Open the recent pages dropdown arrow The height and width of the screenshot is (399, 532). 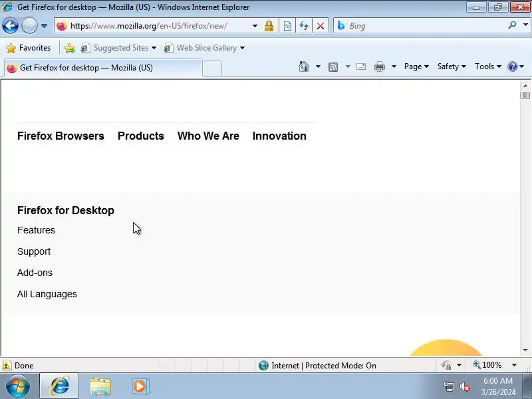[x=44, y=26]
